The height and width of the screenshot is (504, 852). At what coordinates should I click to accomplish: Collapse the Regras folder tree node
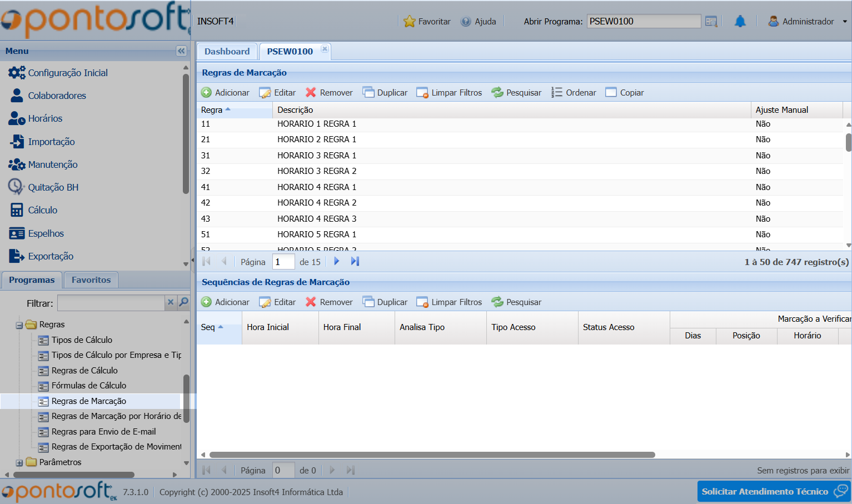pos(19,325)
